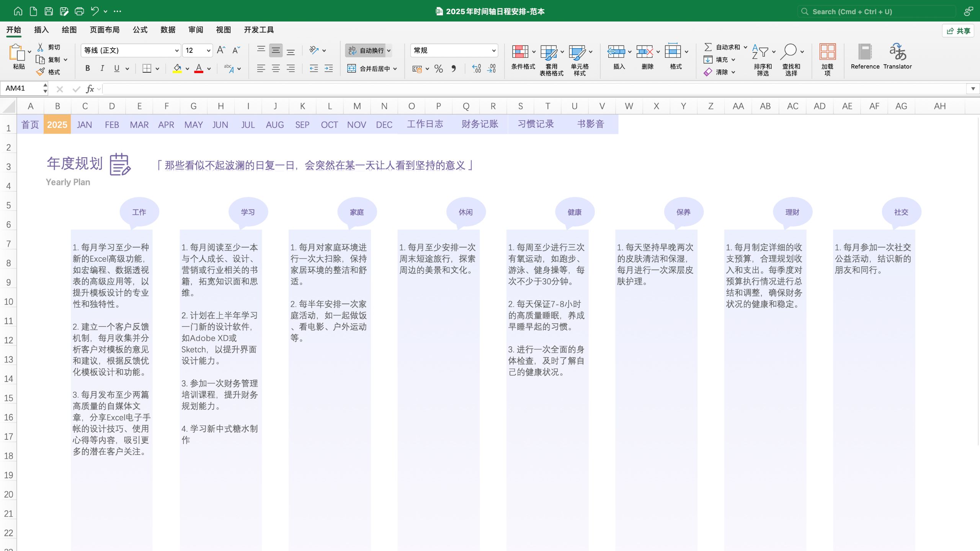Click inside the formula bar
Viewport: 980px width, 551px height.
306,89
